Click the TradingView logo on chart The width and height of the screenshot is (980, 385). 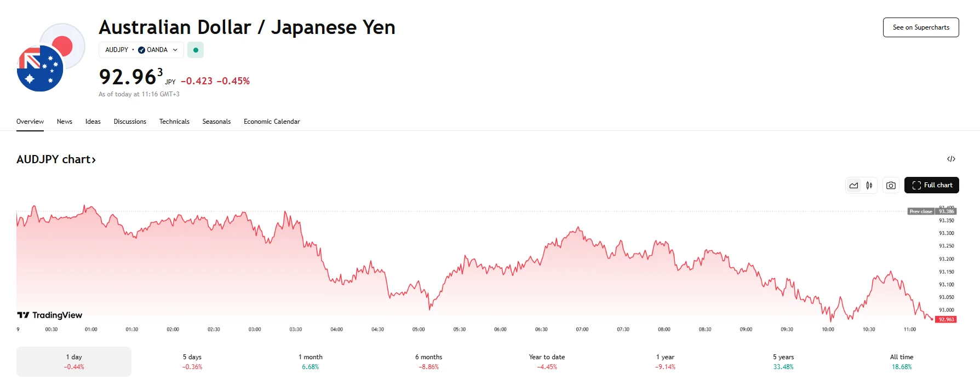tap(50, 315)
